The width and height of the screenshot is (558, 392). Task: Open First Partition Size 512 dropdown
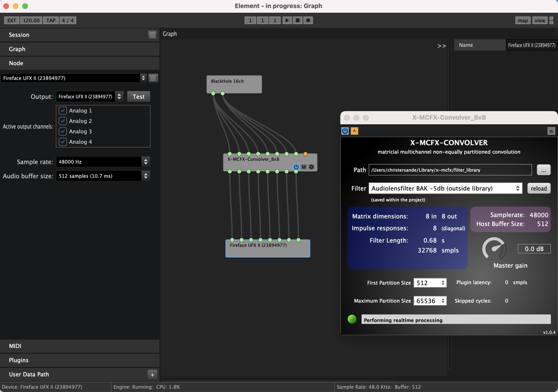click(x=430, y=283)
